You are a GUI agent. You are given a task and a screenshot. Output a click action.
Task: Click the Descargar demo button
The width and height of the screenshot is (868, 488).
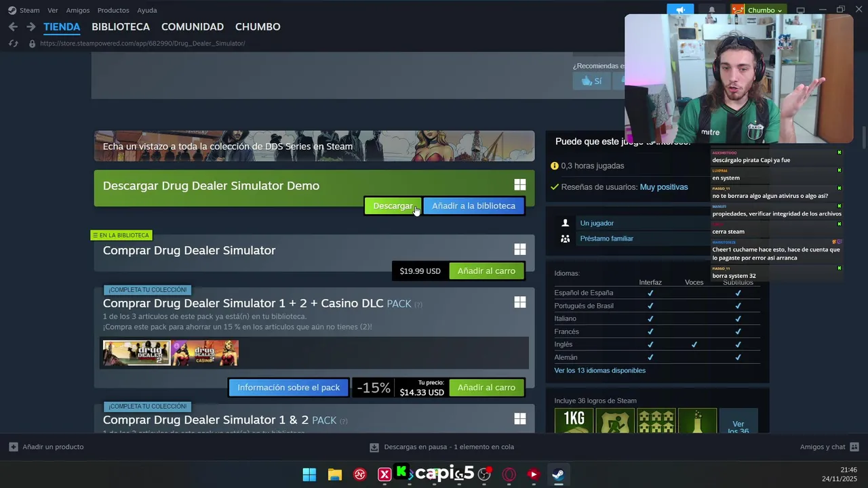393,206
